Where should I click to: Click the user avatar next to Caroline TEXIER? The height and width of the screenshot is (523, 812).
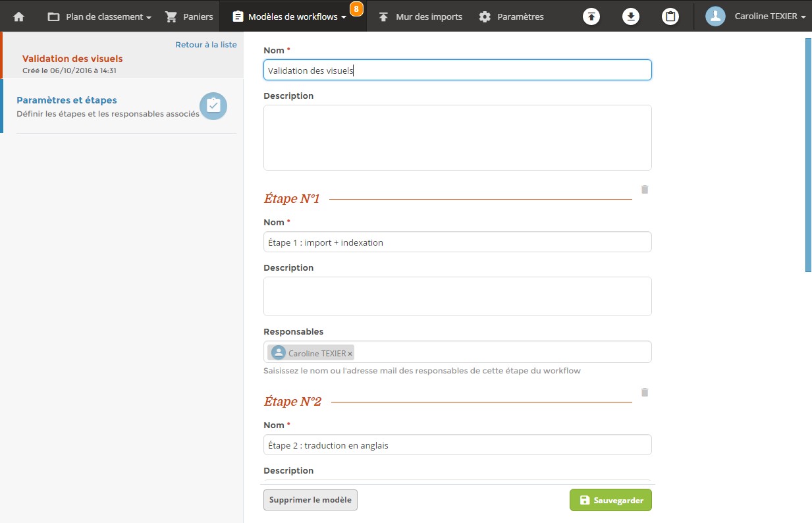[714, 16]
